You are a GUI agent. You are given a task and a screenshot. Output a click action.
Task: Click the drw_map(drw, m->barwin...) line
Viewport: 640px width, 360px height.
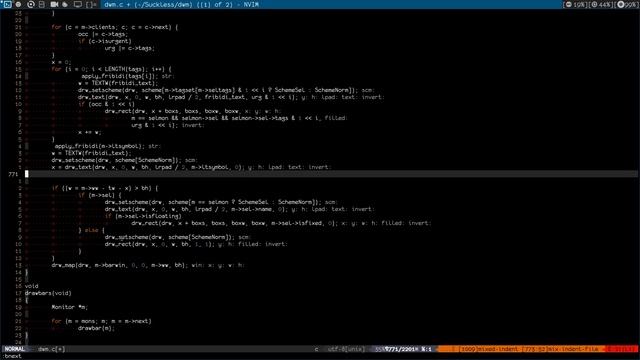[120, 265]
